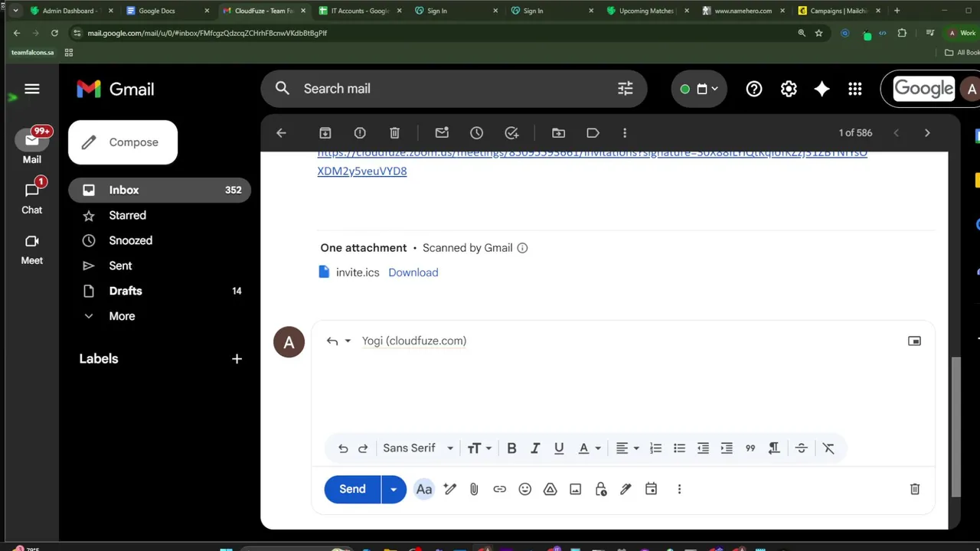This screenshot has width=980, height=551.
Task: Select Mail in the left rail
Action: coord(31,145)
